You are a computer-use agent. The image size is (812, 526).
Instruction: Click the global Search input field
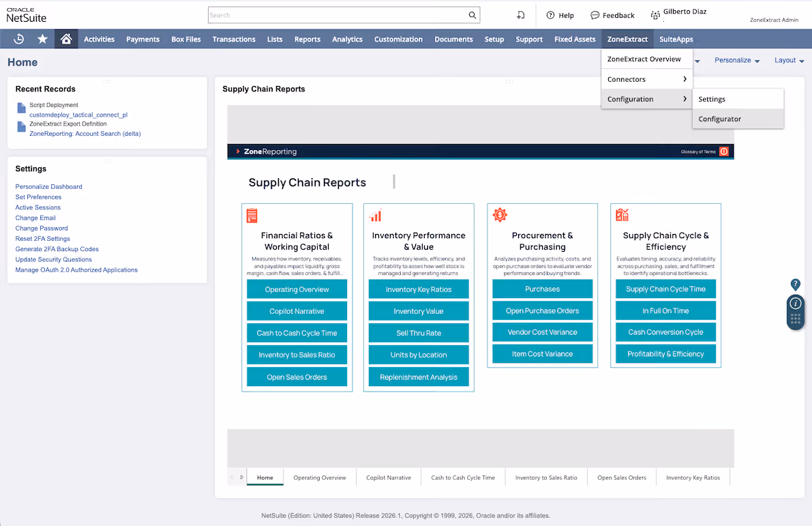(337, 15)
